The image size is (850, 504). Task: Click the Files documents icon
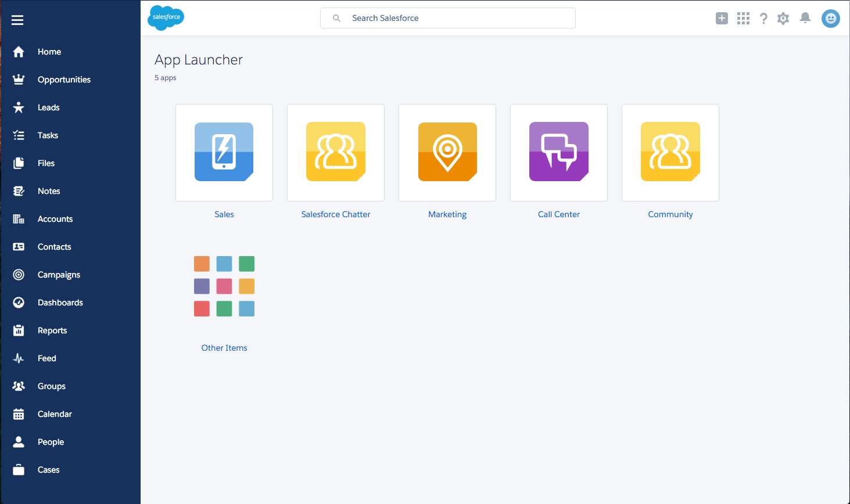[x=19, y=163]
